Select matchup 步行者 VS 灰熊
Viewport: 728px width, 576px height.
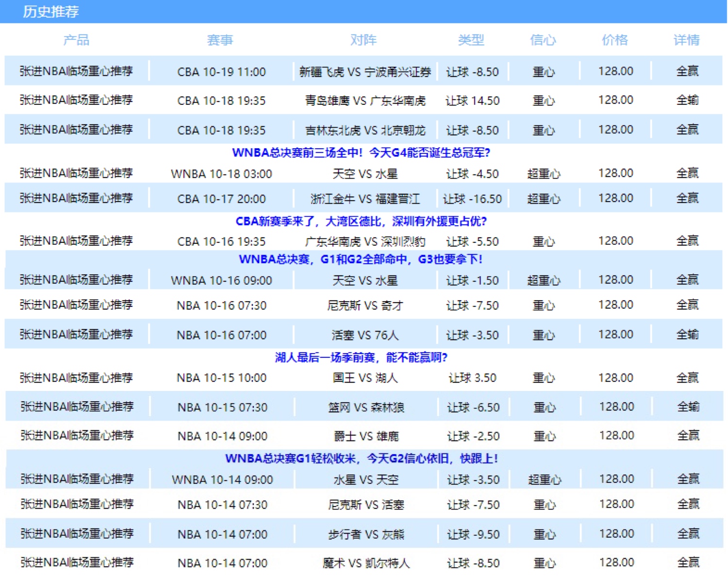(366, 534)
